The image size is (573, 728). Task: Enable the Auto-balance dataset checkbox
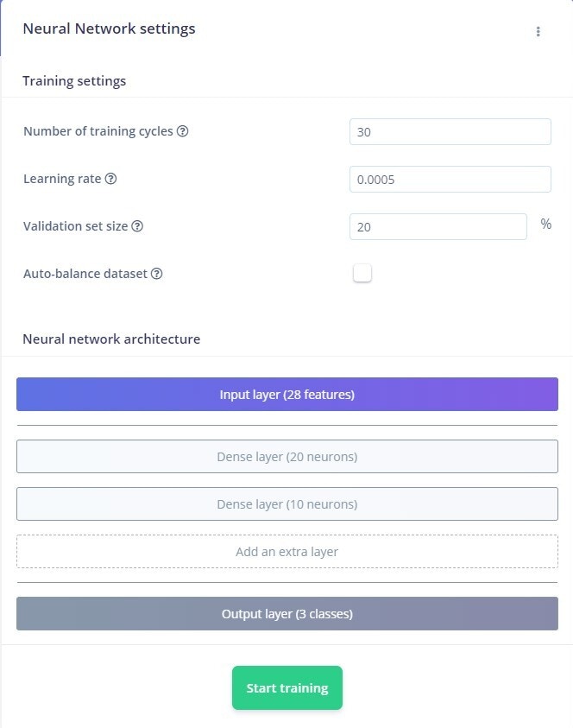362,273
